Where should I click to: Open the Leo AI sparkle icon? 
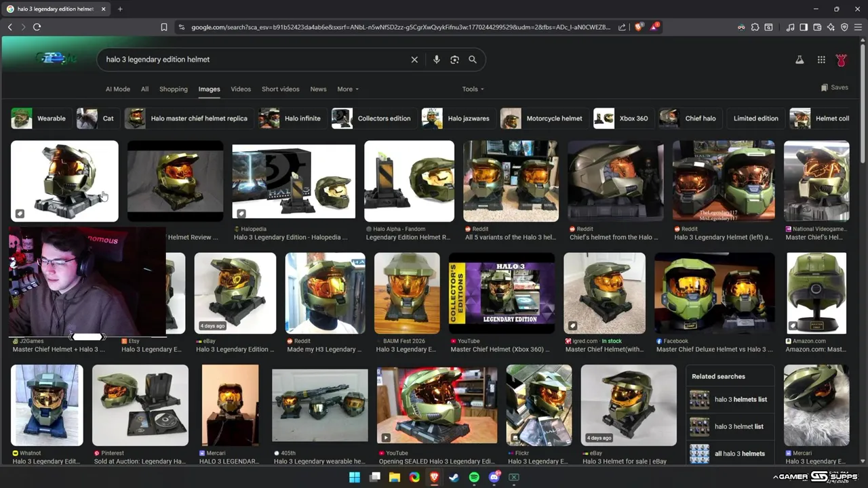[831, 27]
